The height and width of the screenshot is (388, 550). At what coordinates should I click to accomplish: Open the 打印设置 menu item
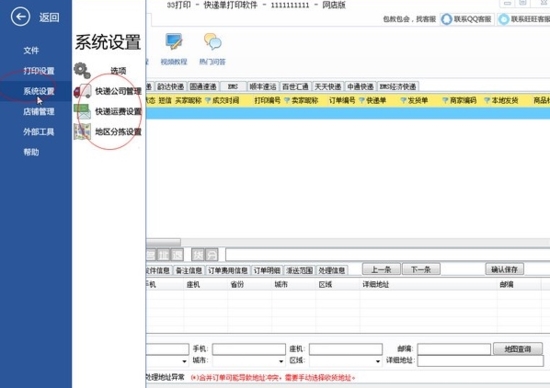tap(39, 71)
